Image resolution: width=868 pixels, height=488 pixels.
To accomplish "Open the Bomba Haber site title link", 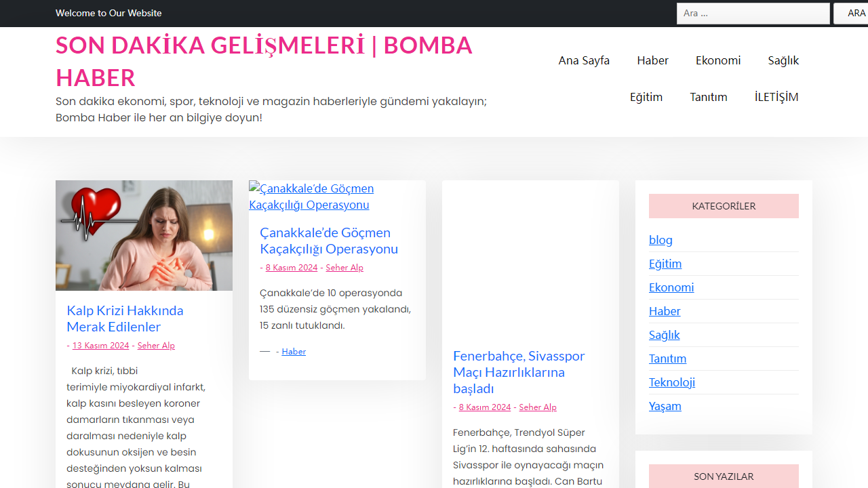I will (x=263, y=61).
